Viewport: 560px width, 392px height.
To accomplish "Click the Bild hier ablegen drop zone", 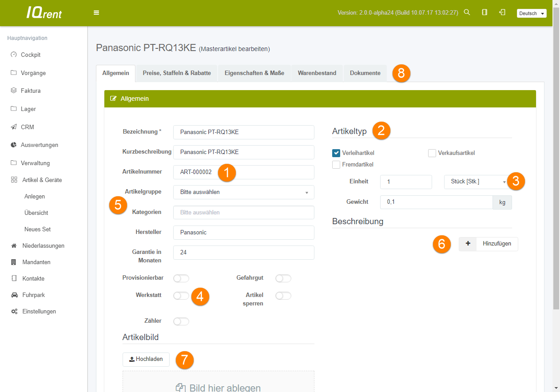I will (x=218, y=382).
